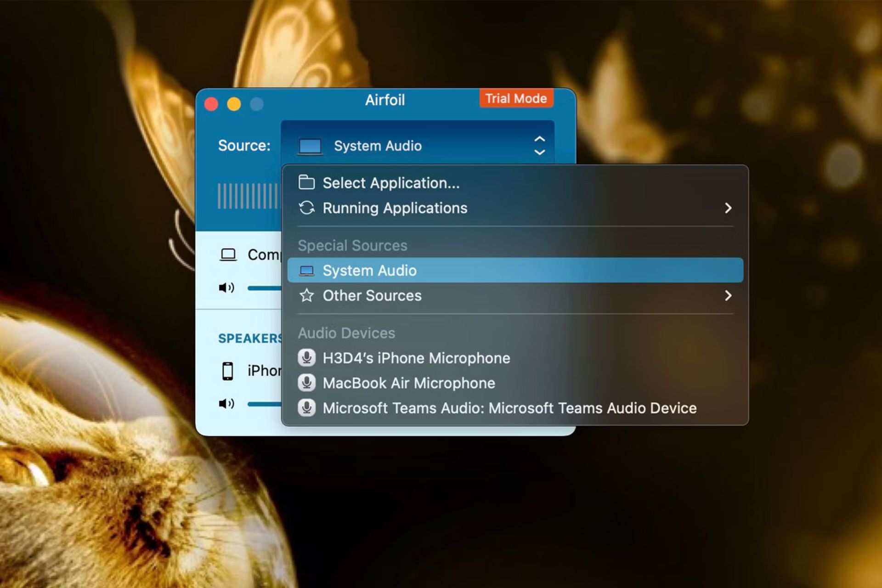Click the volume icon under iPhone
882x588 pixels.
[226, 403]
